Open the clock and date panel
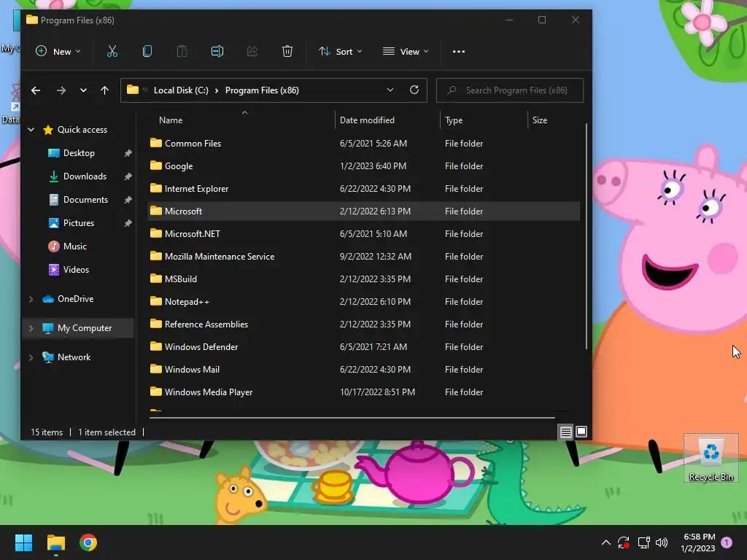Screen dimensions: 747x560 pyautogui.click(x=698, y=542)
